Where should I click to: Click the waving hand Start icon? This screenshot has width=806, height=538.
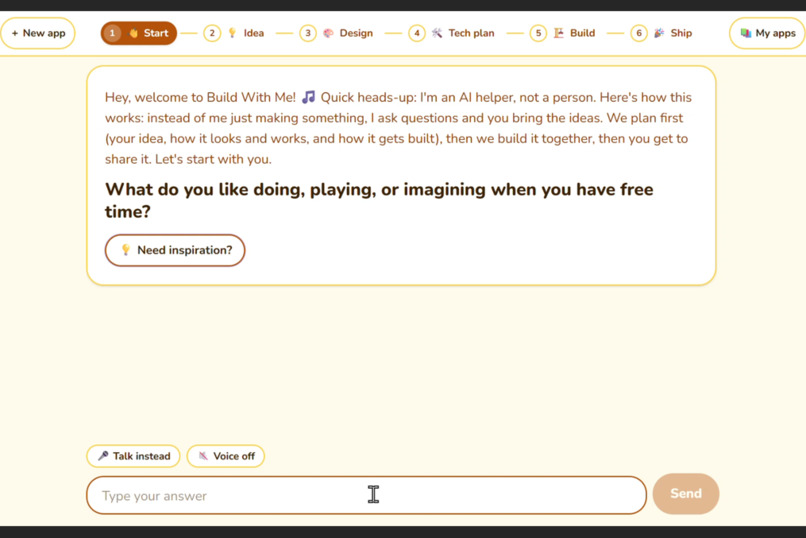pos(134,33)
